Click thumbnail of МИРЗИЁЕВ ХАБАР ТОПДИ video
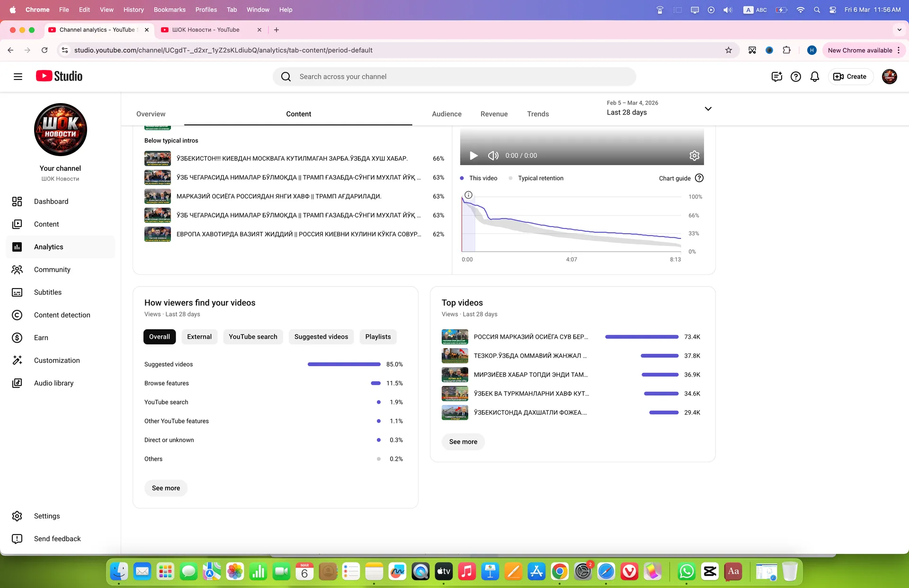The height and width of the screenshot is (588, 909). (455, 375)
